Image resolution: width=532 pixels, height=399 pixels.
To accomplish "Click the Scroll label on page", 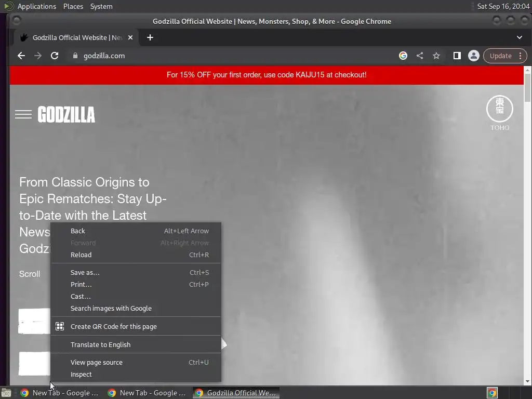I will 30,274.
